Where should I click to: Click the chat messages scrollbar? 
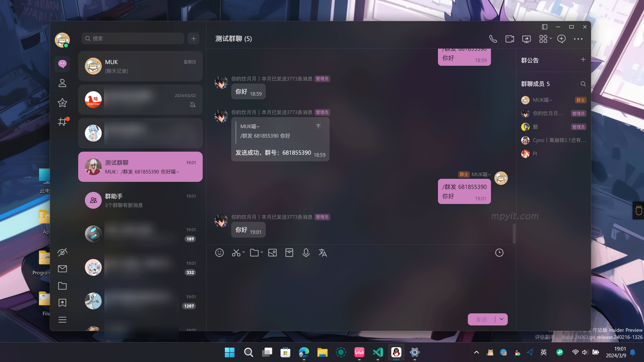(x=514, y=234)
